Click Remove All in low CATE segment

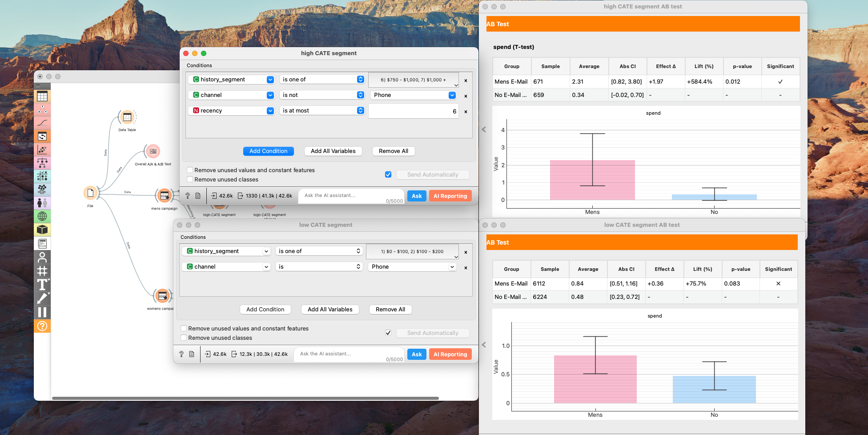coord(390,310)
